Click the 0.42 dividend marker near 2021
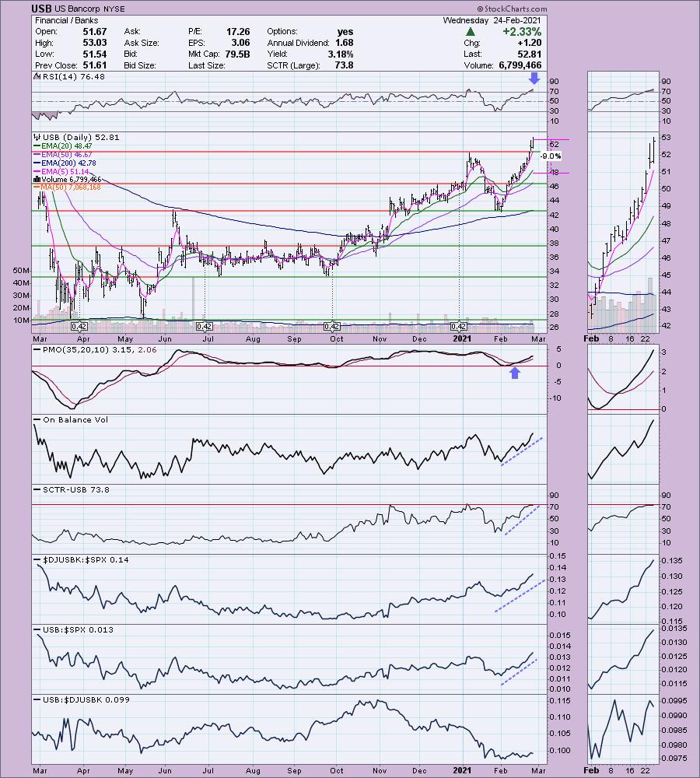This screenshot has width=700, height=778. click(x=458, y=327)
